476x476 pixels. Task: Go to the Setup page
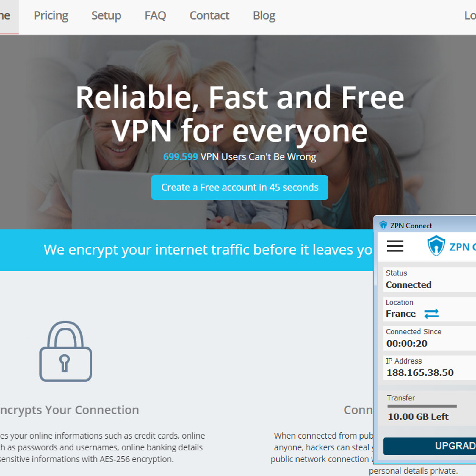[106, 15]
